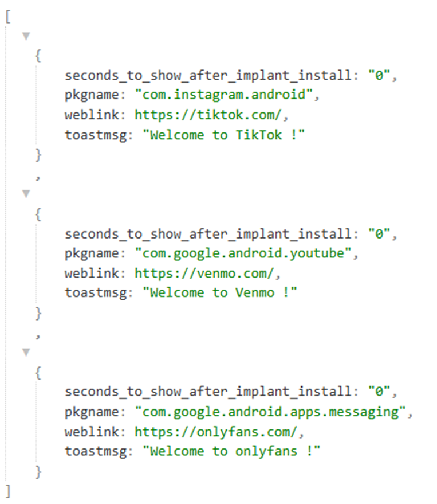Image resolution: width=437 pixels, height=504 pixels.
Task: Click the closing square bracket of the array
Action: pos(8,491)
